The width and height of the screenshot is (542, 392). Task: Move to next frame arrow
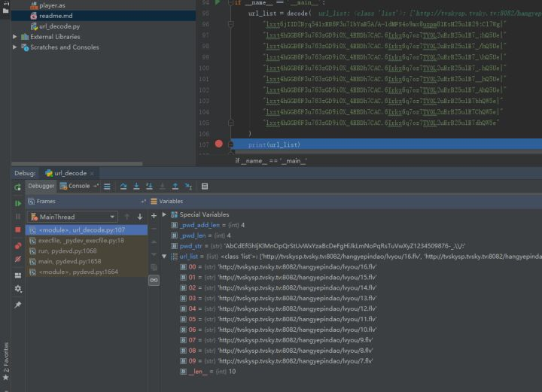pos(140,217)
